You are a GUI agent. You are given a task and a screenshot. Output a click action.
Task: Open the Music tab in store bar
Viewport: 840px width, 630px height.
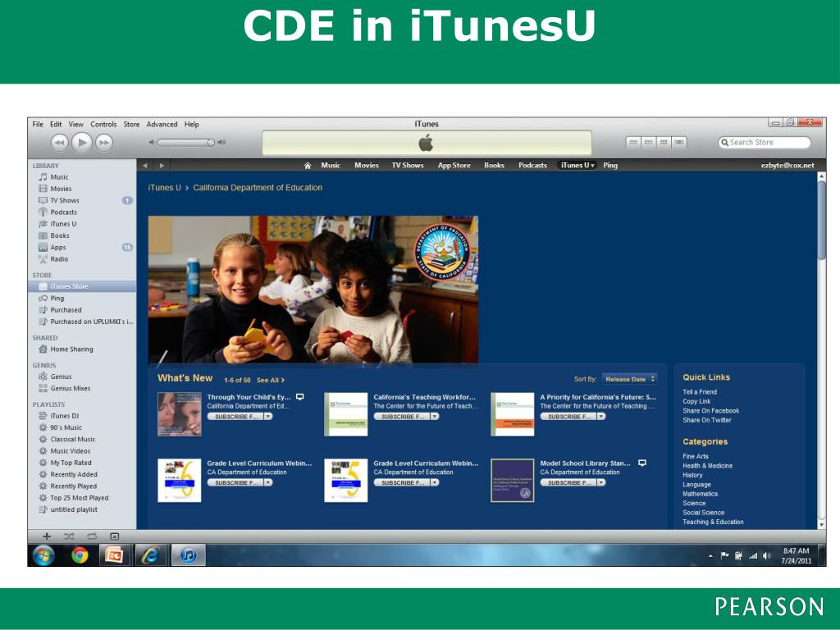pos(331,166)
